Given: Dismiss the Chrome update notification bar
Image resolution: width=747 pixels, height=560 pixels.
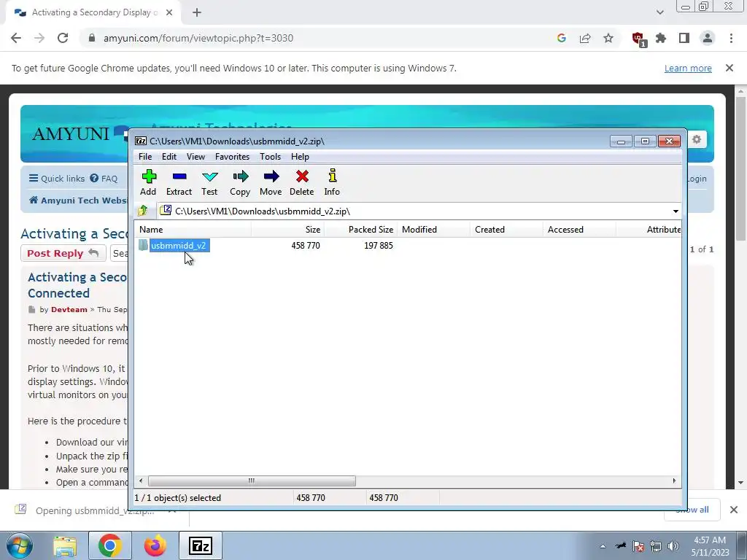Looking at the screenshot, I should pyautogui.click(x=729, y=68).
